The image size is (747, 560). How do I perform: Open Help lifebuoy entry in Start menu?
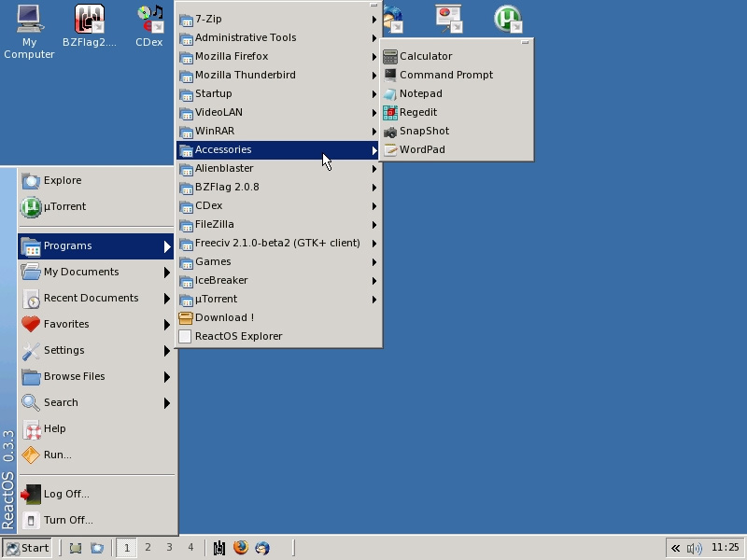pyautogui.click(x=96, y=429)
